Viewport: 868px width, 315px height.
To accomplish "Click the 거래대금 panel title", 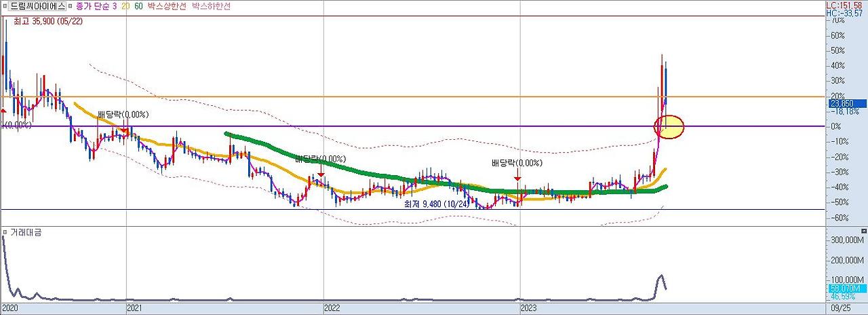I will [26, 232].
